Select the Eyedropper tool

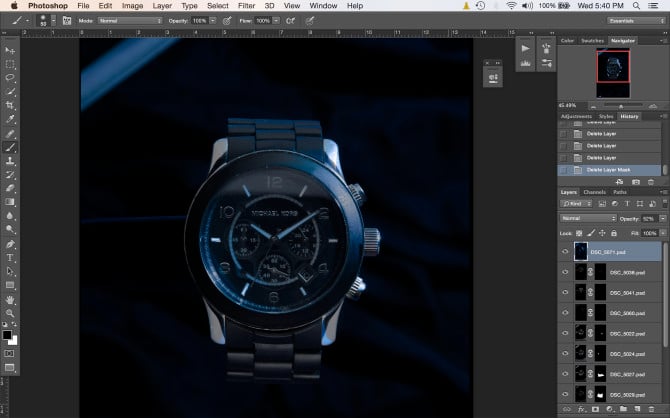tap(10, 119)
